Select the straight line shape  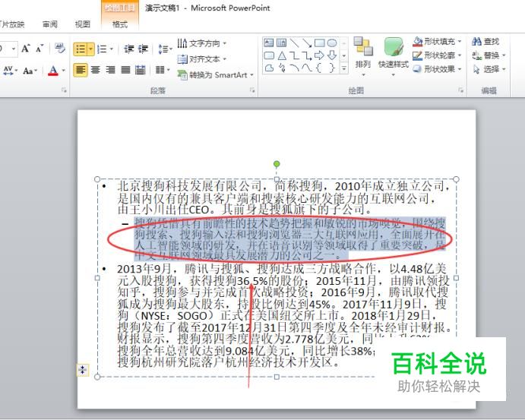[x=294, y=43]
